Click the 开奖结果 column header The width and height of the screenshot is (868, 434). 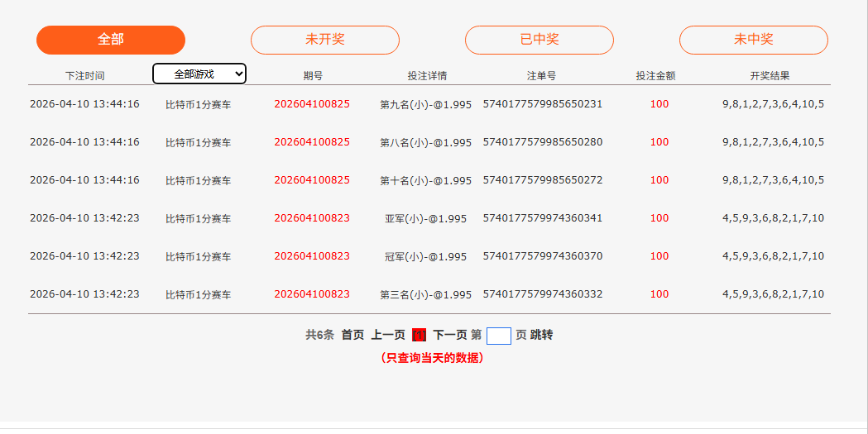[770, 75]
